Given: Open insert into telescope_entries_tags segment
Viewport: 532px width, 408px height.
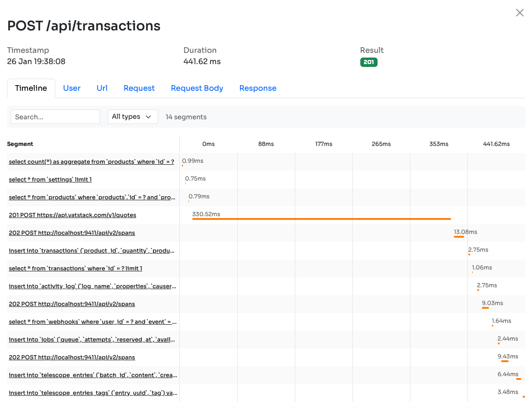Looking at the screenshot, I should click(x=93, y=393).
